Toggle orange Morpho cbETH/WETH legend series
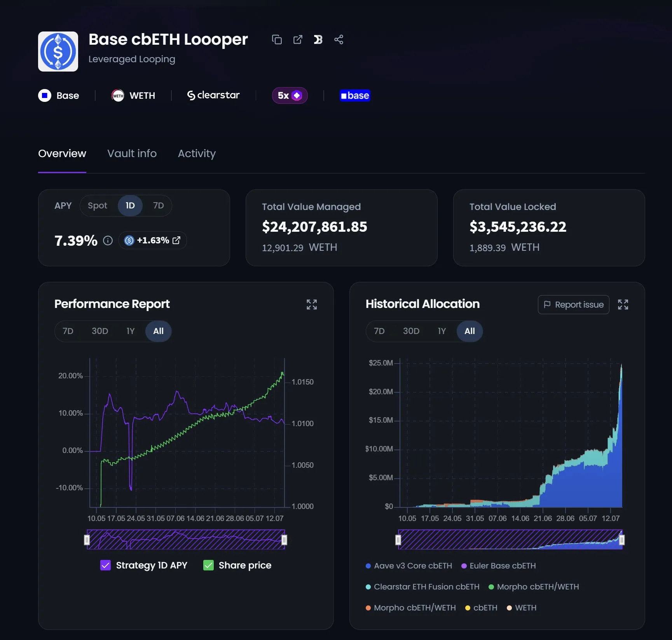Screen dimensions: 672x640 tap(411, 608)
